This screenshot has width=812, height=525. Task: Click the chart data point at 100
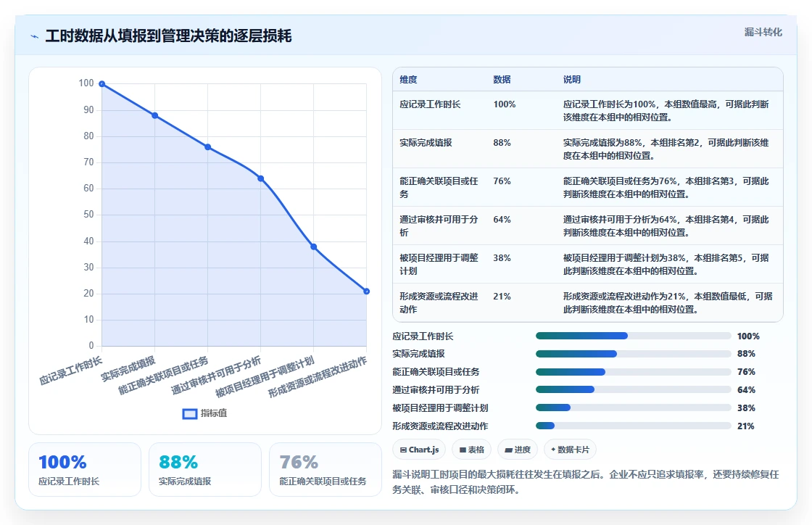coord(102,84)
